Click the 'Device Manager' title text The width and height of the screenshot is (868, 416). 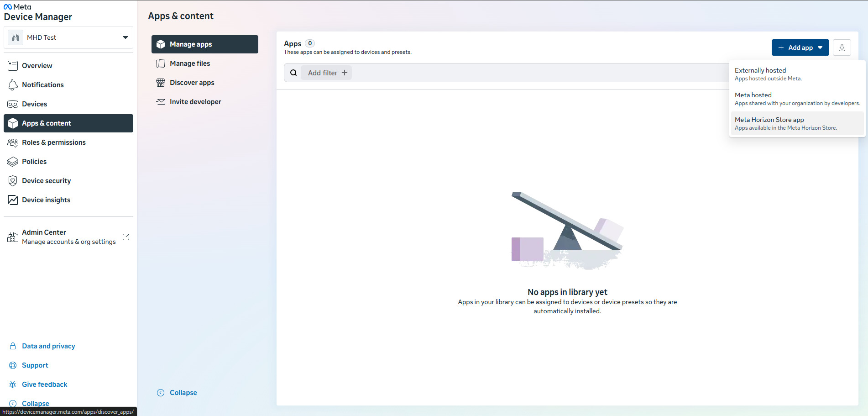[38, 17]
